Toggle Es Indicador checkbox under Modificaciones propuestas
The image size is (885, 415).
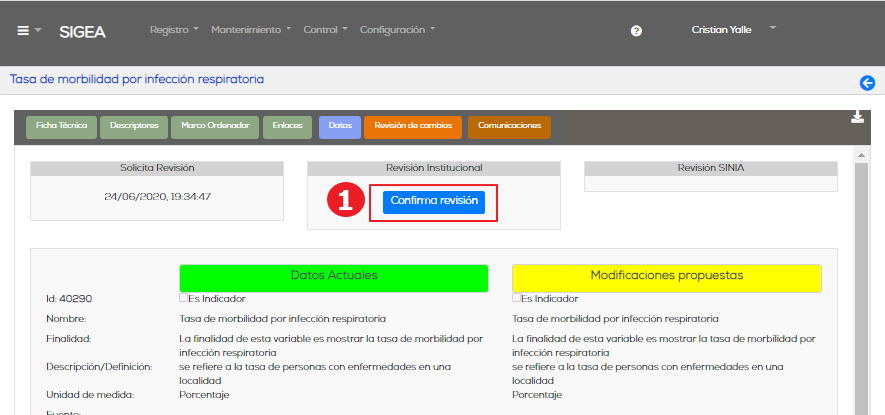point(516,297)
